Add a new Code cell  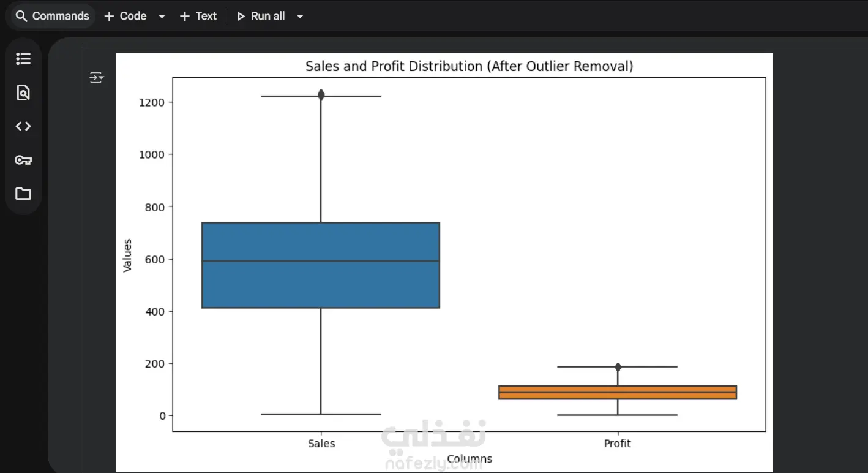(x=125, y=16)
